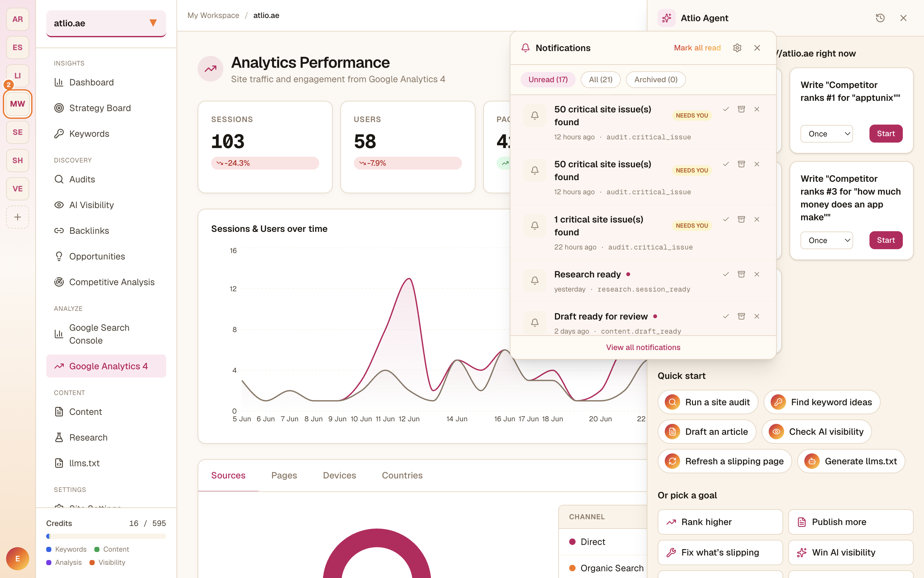Screen dimensions: 924x578
Task: Start the apptunix competitor task
Action: coord(886,134)
